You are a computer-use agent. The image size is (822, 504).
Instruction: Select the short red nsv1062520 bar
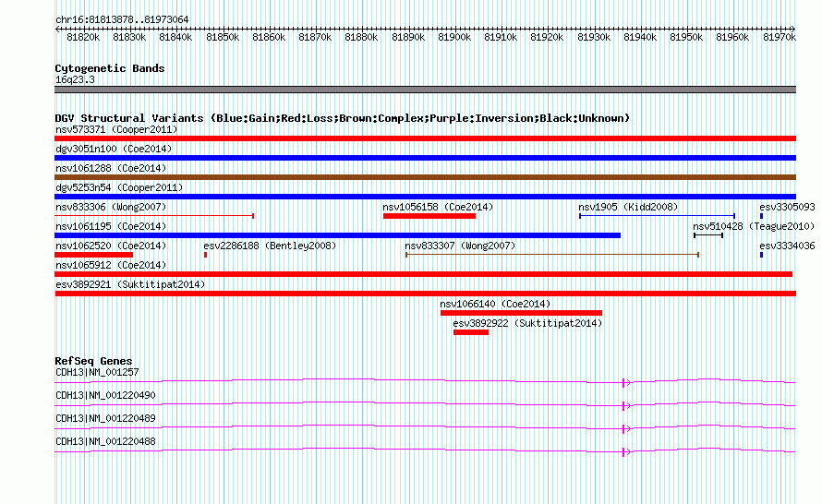click(94, 255)
